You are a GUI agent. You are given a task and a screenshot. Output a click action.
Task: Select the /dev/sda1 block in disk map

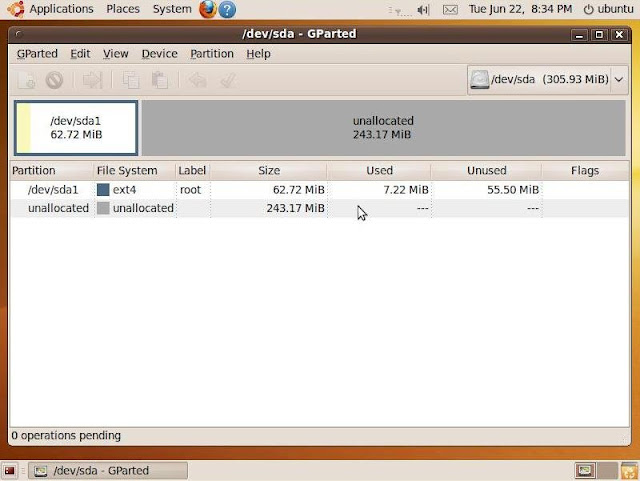76,128
